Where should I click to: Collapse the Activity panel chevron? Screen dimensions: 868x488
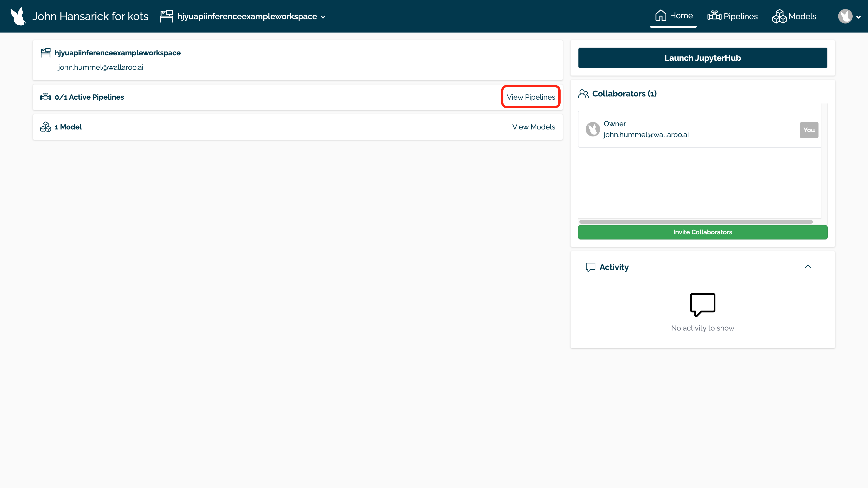tap(808, 267)
